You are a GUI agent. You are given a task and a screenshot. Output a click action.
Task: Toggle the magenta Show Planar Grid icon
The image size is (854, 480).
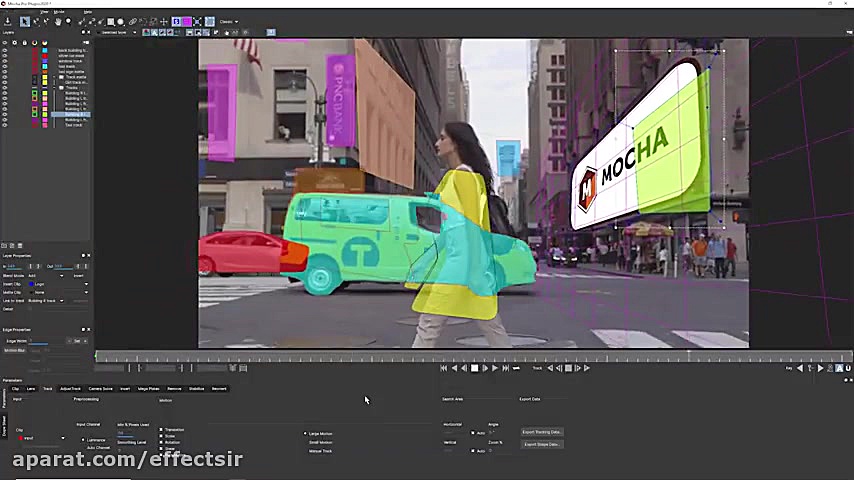[187, 22]
